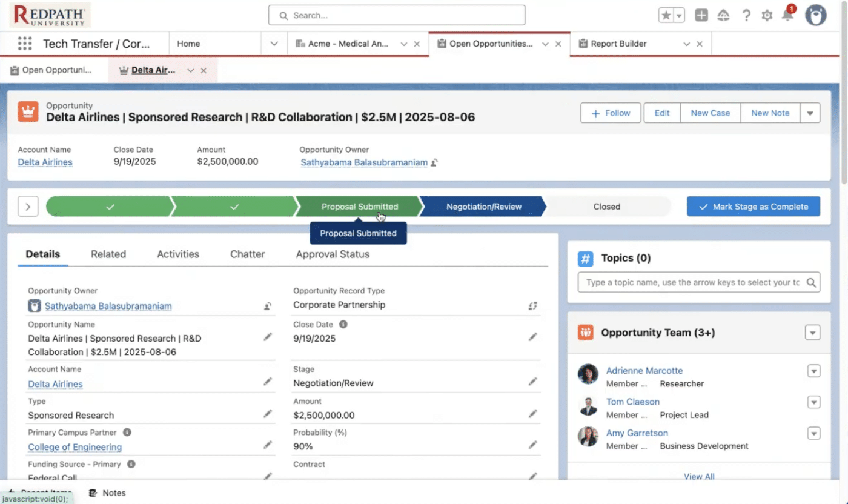The image size is (848, 504).
Task: Click the global actions plus icon
Action: 701,16
